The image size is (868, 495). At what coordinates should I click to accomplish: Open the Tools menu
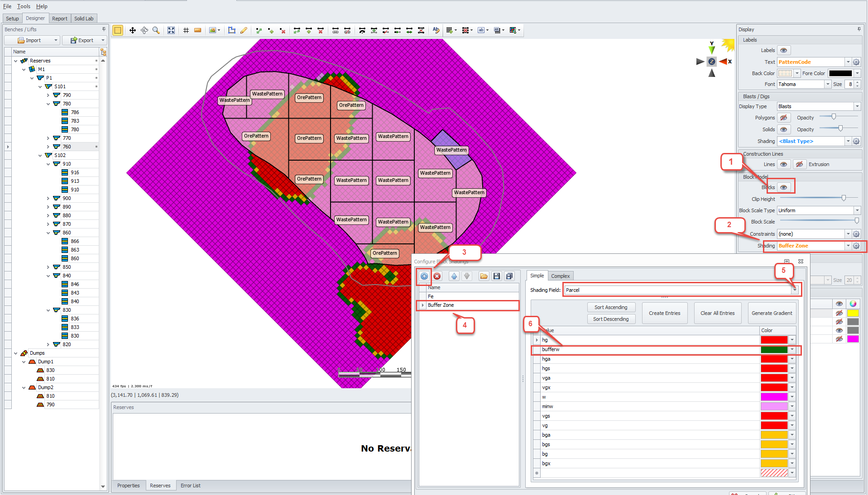tap(24, 6)
